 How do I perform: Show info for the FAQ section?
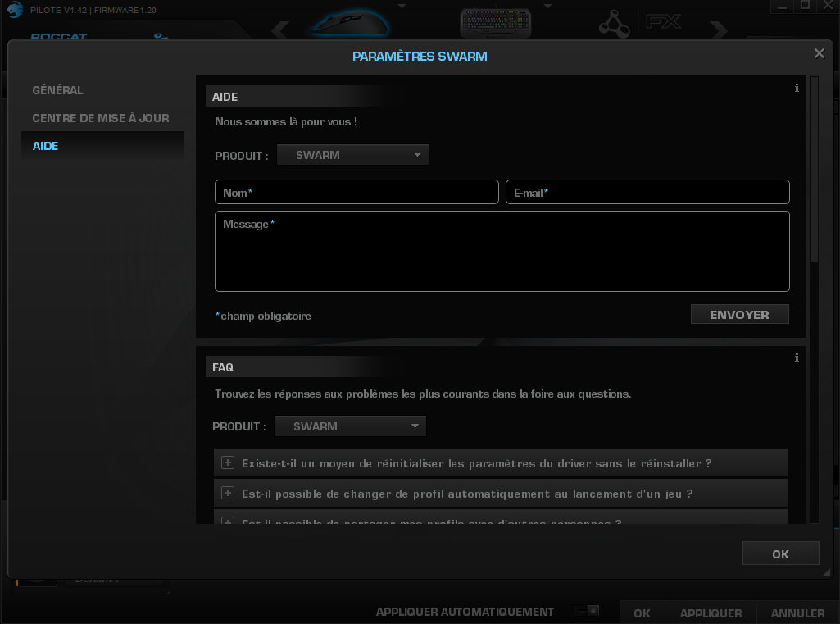(797, 358)
